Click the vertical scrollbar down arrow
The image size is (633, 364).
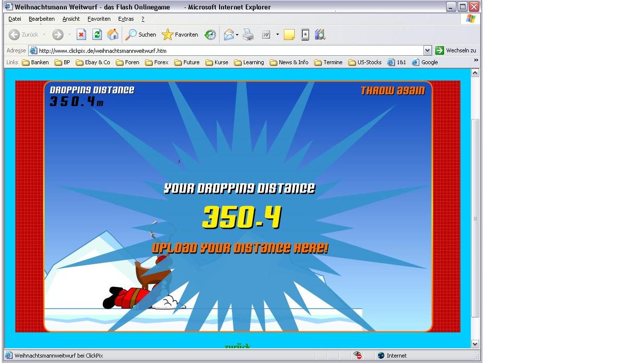[475, 344]
